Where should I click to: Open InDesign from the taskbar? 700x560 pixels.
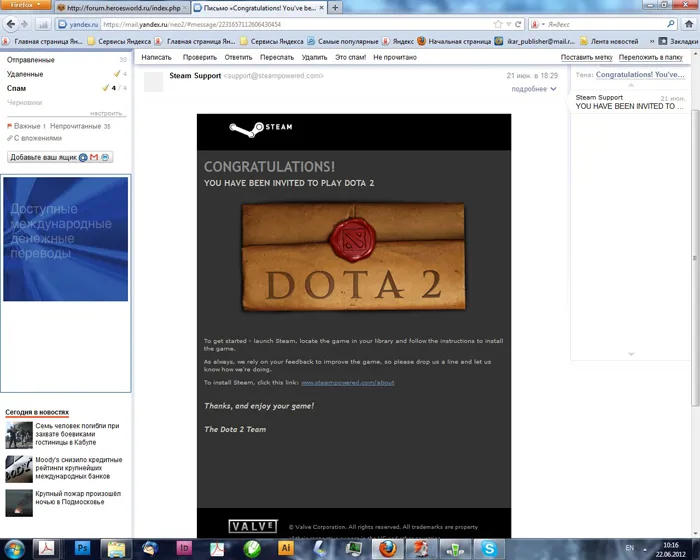(183, 548)
